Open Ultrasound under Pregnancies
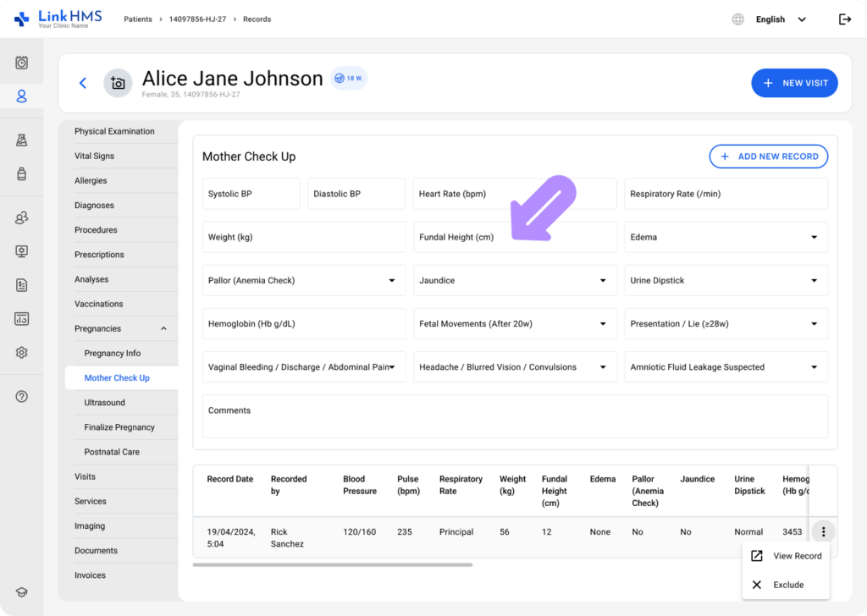The height and width of the screenshot is (616, 867). pyautogui.click(x=104, y=403)
